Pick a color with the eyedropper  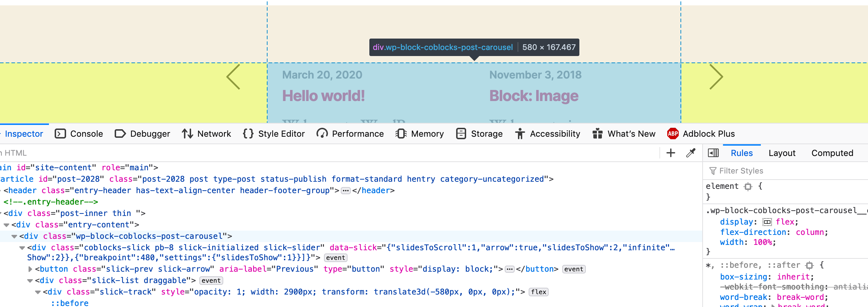(x=691, y=153)
